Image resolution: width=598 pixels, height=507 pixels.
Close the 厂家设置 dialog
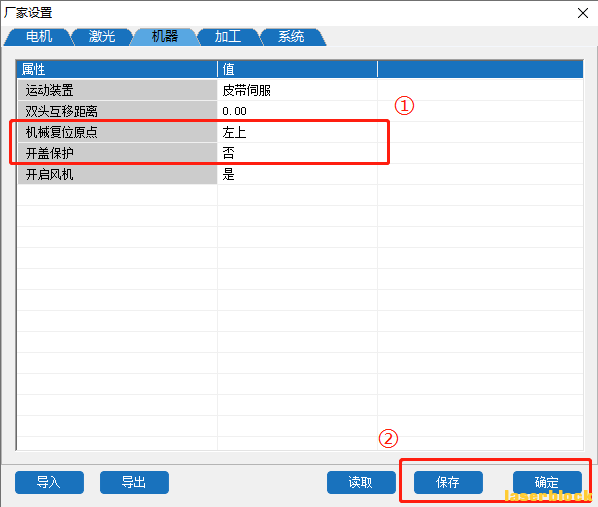582,13
